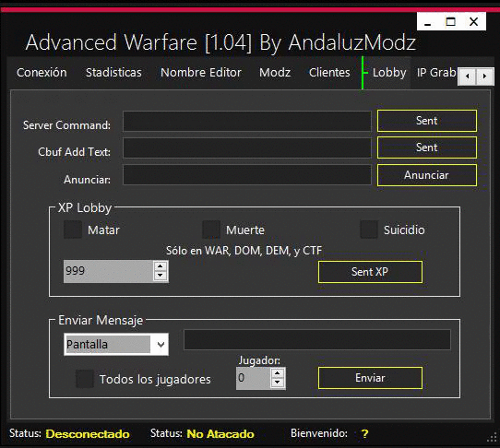Open the Conexión tab

tap(42, 73)
